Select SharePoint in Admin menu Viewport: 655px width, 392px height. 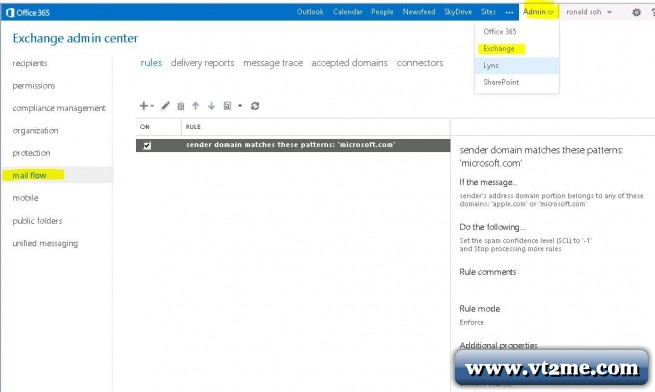pyautogui.click(x=517, y=82)
